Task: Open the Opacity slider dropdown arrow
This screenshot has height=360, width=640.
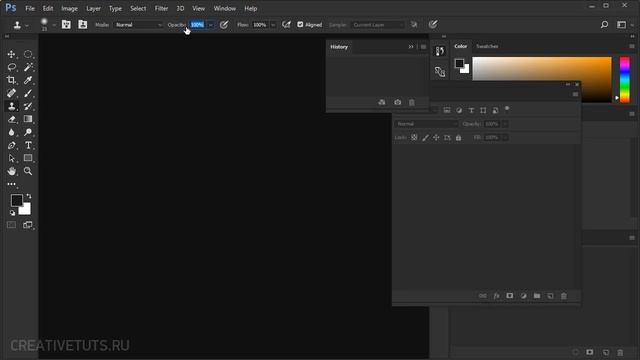Action: 210,25
